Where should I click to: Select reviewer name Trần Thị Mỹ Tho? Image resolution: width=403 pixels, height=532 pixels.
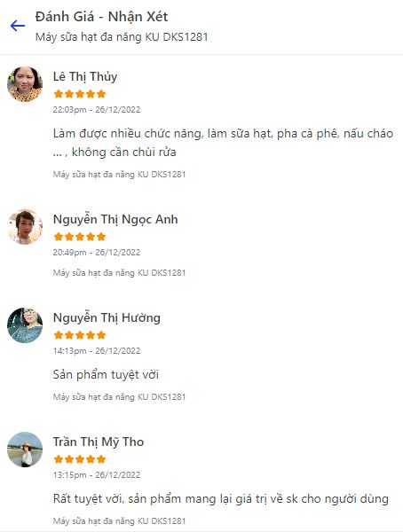point(99,442)
